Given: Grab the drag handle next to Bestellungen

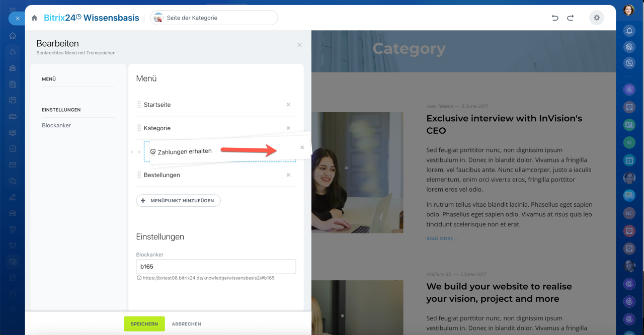Looking at the screenshot, I should [x=139, y=175].
